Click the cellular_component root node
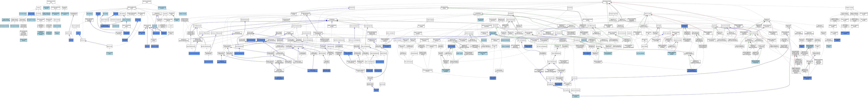Viewport: 868px width, 98px height. click(x=147, y=2)
